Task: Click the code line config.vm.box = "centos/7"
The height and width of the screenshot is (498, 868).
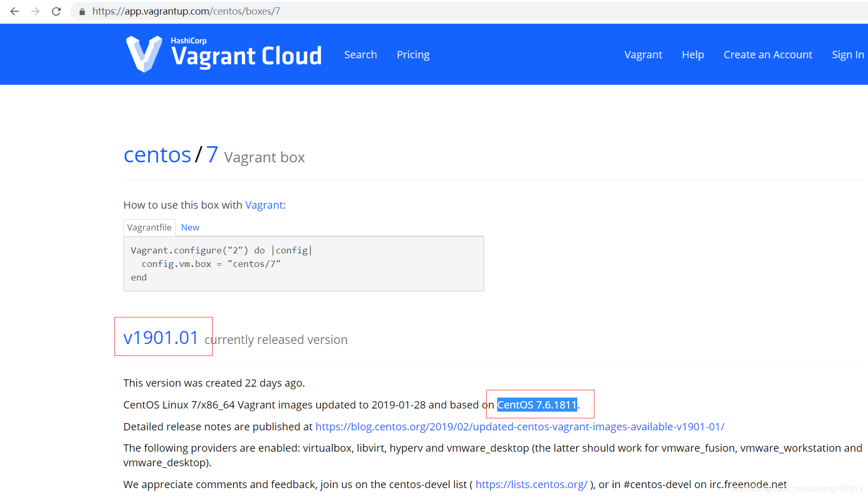Action: coord(211,264)
